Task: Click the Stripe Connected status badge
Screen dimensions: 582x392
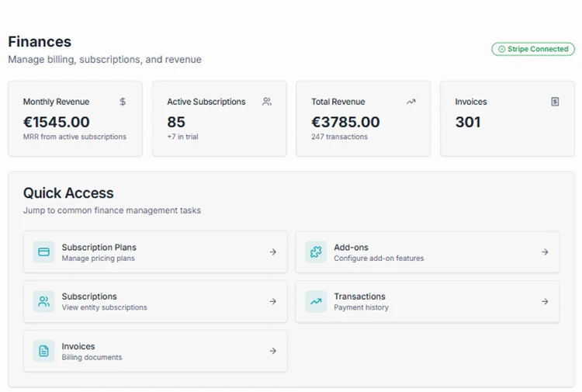Action: click(533, 49)
